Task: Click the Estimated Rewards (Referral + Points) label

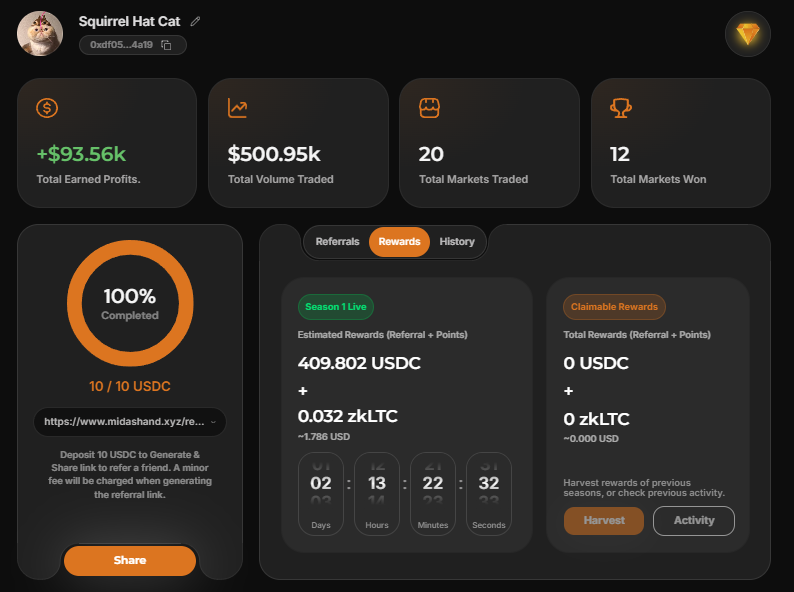Action: pyautogui.click(x=382, y=335)
